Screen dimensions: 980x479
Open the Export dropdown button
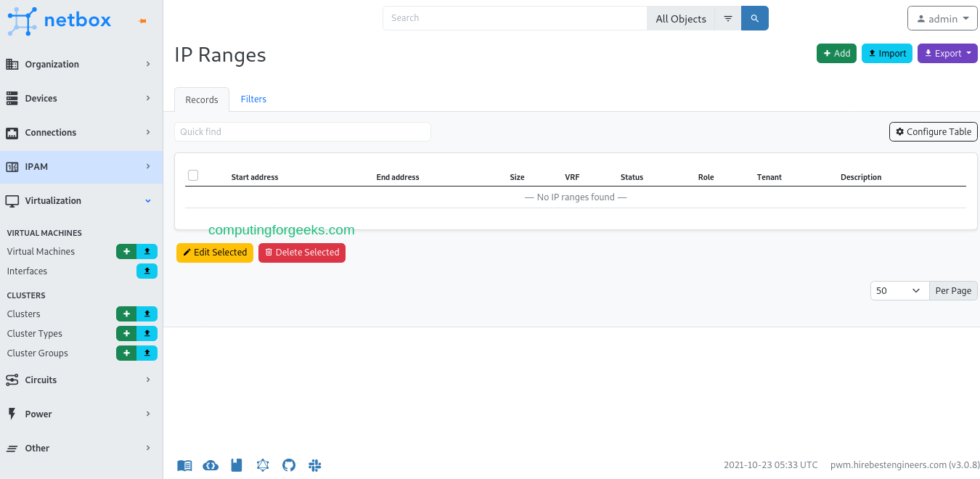[947, 53]
